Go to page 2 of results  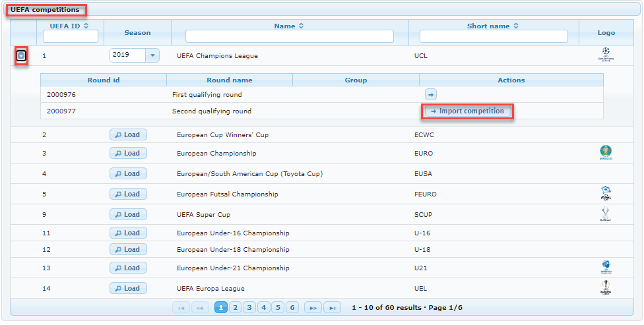click(x=236, y=308)
